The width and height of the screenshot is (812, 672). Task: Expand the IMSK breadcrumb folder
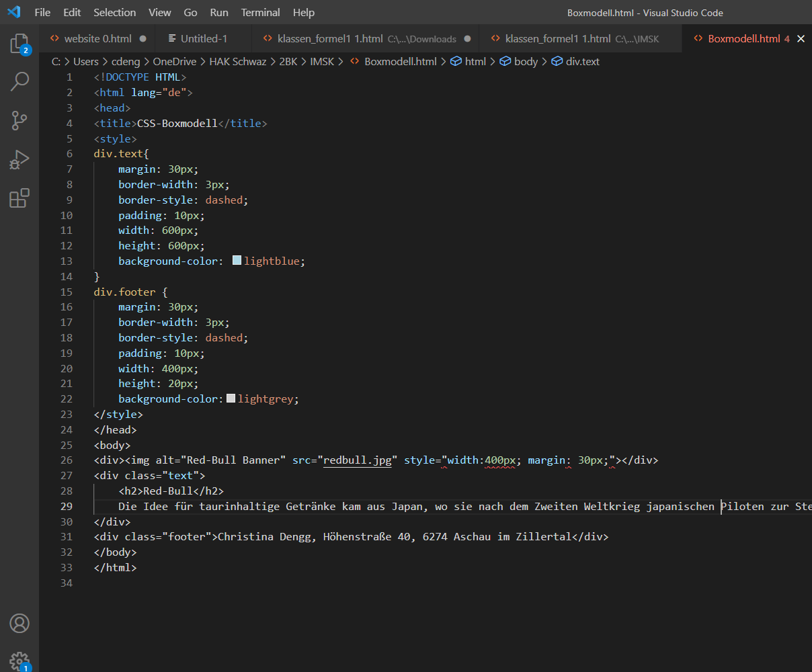click(322, 61)
